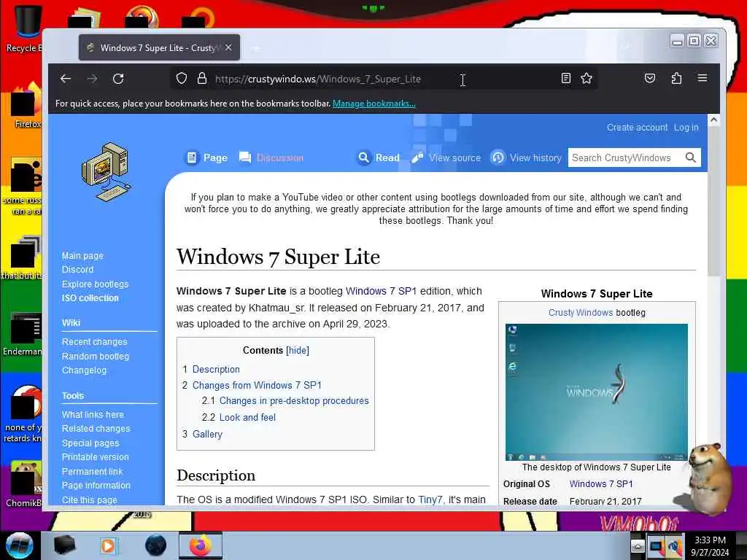This screenshot has height=560, width=747.
Task: Hide the Contents box via [hide]
Action: [298, 351]
